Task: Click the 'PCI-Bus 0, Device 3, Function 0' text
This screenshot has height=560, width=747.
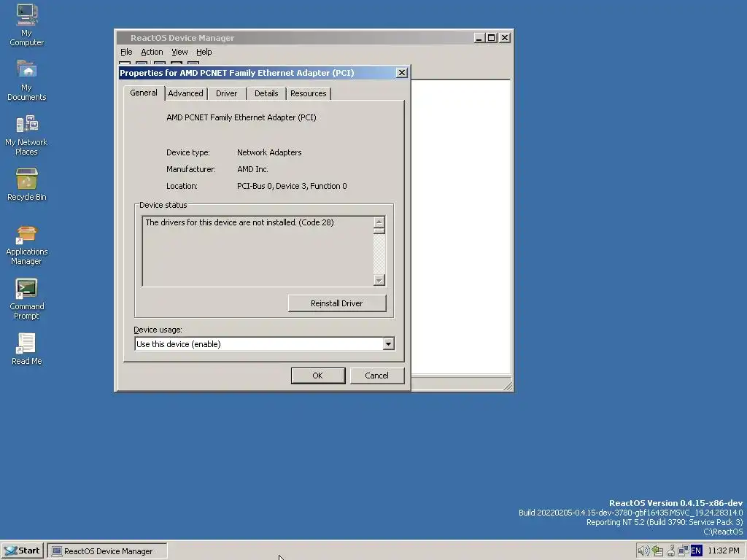Action: (x=292, y=186)
